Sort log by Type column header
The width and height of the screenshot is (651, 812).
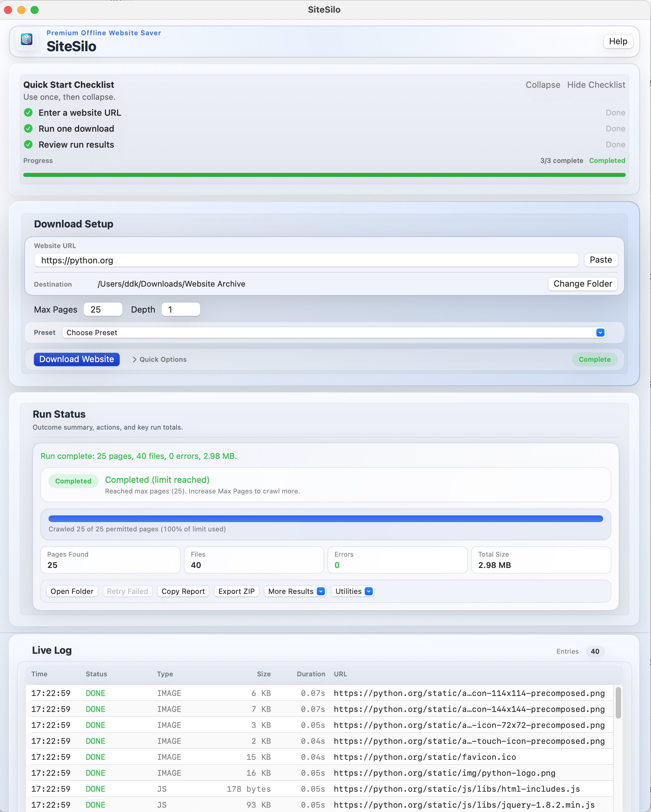click(165, 674)
